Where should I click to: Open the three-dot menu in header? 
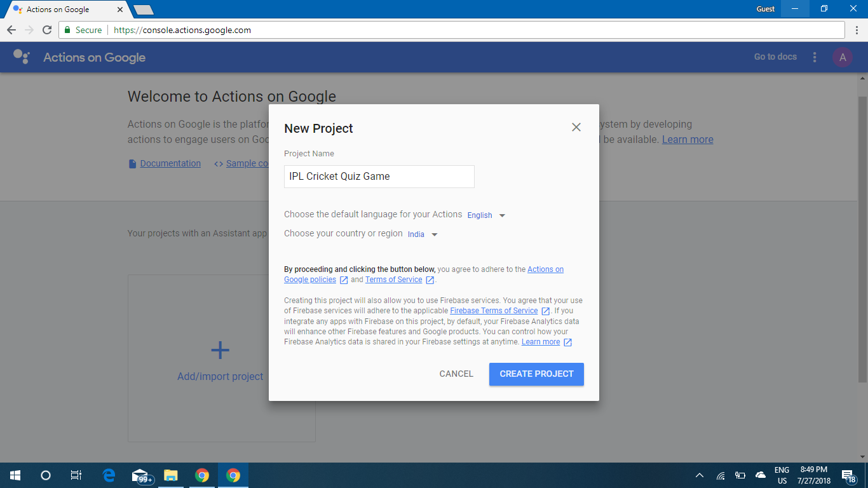tap(815, 57)
